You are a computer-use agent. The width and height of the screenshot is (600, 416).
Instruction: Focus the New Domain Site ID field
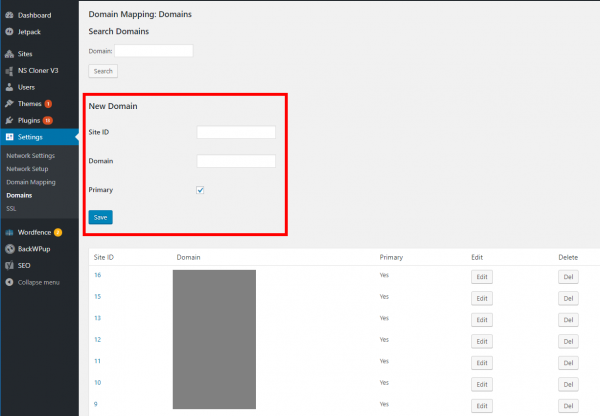(236, 132)
